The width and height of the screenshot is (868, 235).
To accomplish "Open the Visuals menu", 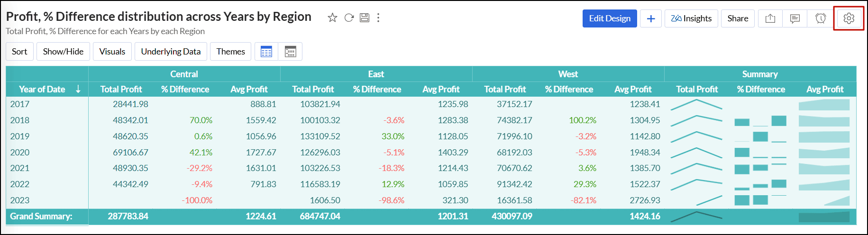I will click(112, 52).
